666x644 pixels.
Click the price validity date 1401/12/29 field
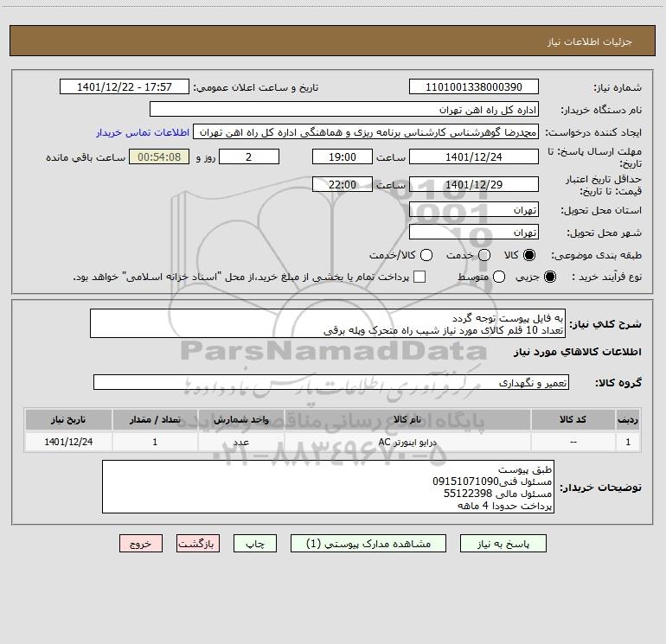(x=474, y=184)
